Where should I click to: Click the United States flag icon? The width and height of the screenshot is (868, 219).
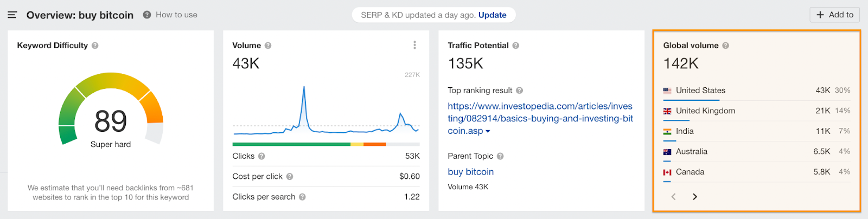[x=667, y=91]
